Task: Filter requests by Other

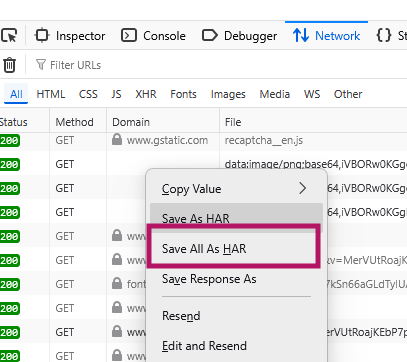Action: 348,94
